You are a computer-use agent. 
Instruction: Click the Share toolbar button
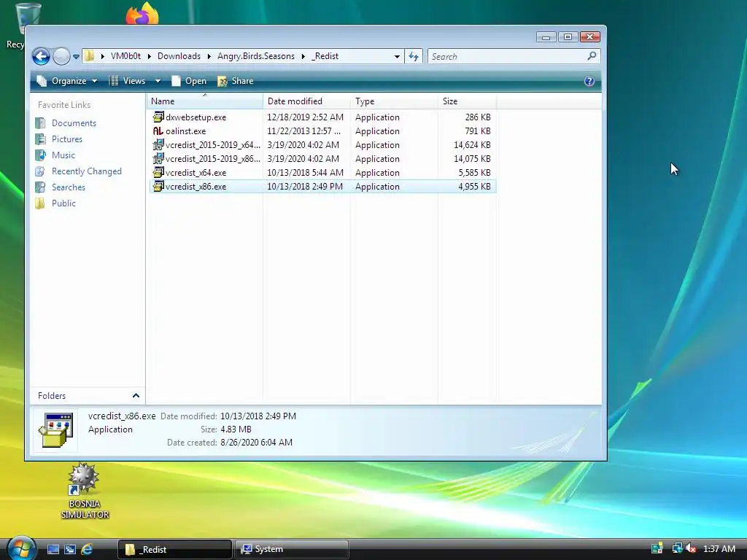tap(236, 81)
